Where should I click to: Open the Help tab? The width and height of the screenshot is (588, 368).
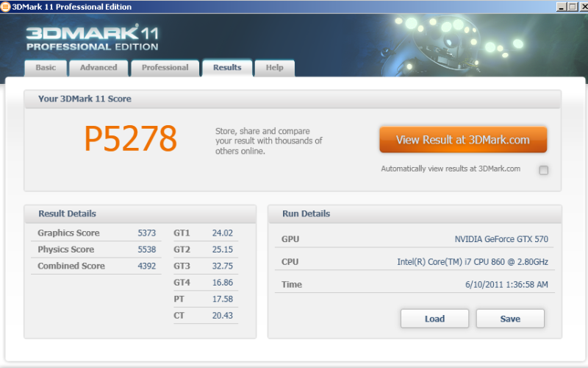point(274,68)
